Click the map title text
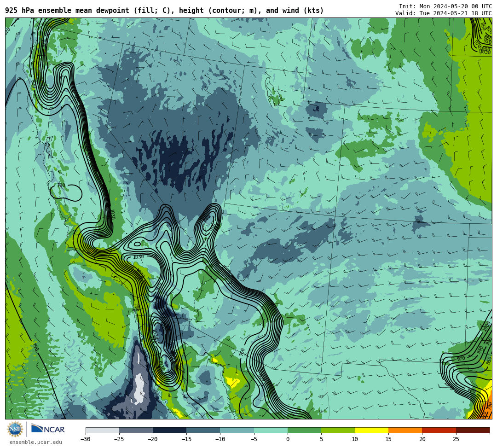This screenshot has height=448, width=497. [164, 11]
